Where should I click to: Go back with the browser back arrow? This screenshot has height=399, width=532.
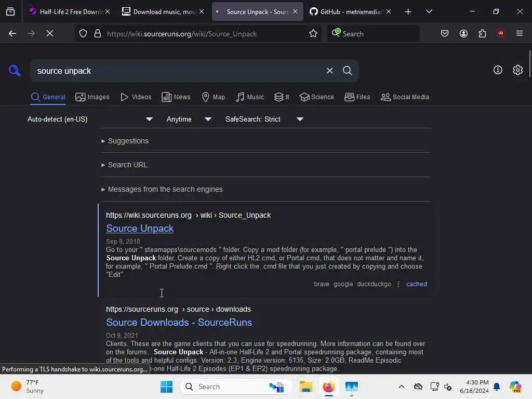coord(12,33)
